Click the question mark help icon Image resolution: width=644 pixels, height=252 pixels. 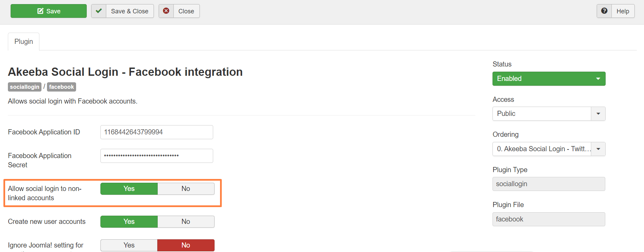604,11
